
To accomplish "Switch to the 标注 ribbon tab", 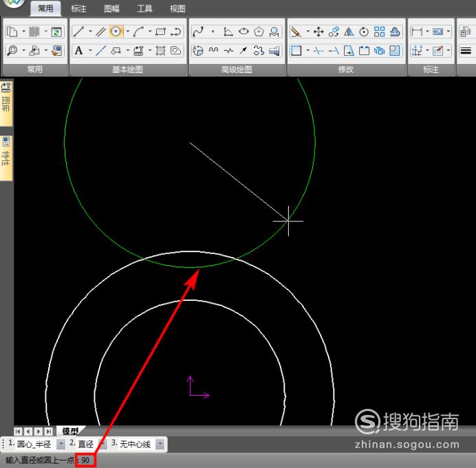I will 78,8.
